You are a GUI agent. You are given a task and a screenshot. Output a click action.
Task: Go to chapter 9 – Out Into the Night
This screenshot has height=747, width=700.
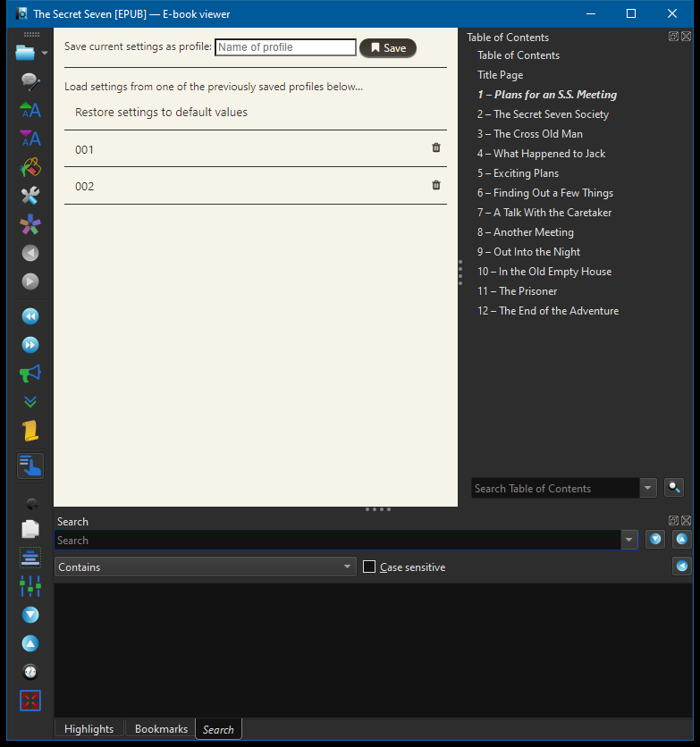click(x=529, y=252)
